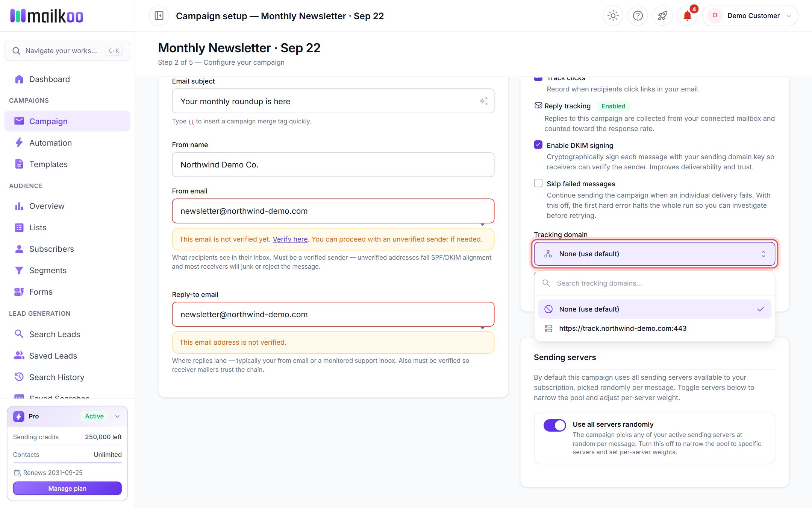Expand the Pro plan card chevron
Viewport: 812px width, 508px height.
[117, 416]
